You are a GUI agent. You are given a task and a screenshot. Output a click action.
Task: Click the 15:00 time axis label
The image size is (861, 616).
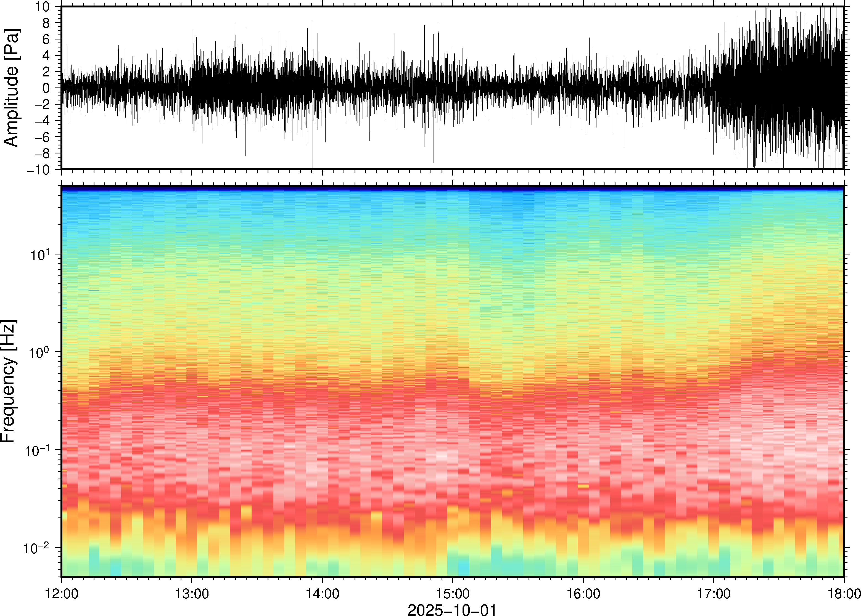[x=452, y=594]
